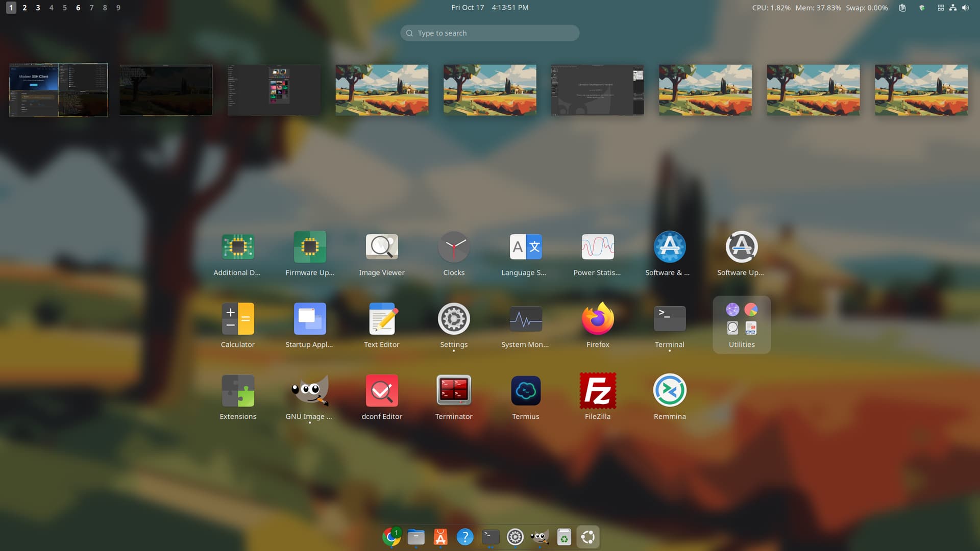
Task: Click the Type to search field
Action: [x=489, y=33]
